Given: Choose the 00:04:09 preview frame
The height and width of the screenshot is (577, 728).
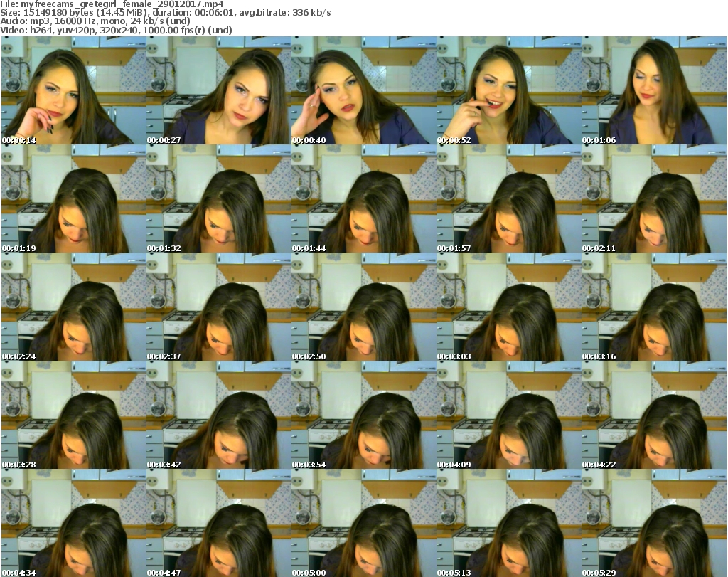Looking at the screenshot, I should [509, 415].
